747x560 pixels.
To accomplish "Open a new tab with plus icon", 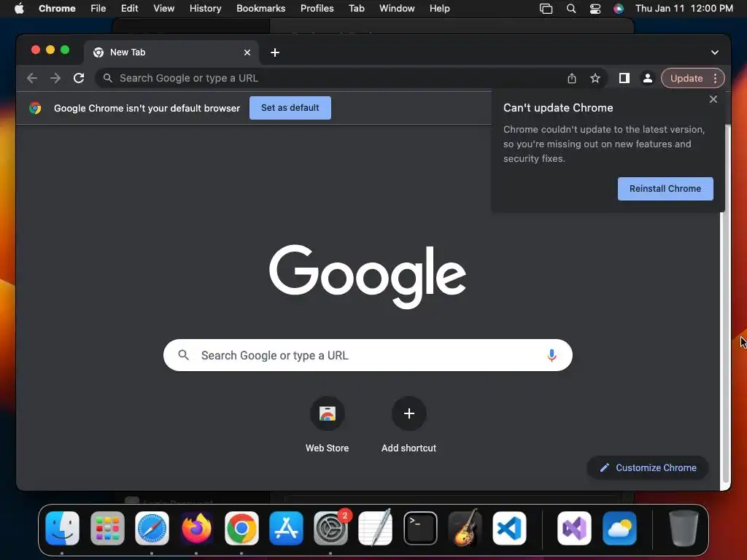I will [x=275, y=52].
